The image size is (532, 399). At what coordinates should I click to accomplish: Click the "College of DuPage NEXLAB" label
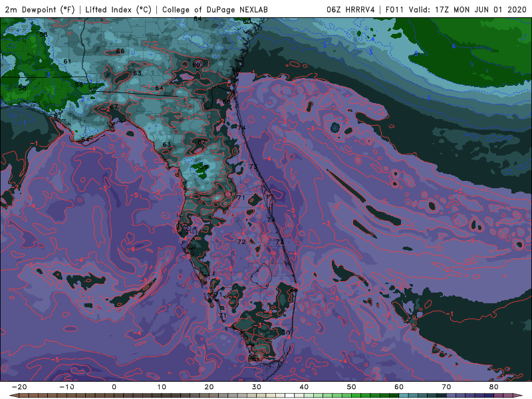(215, 10)
